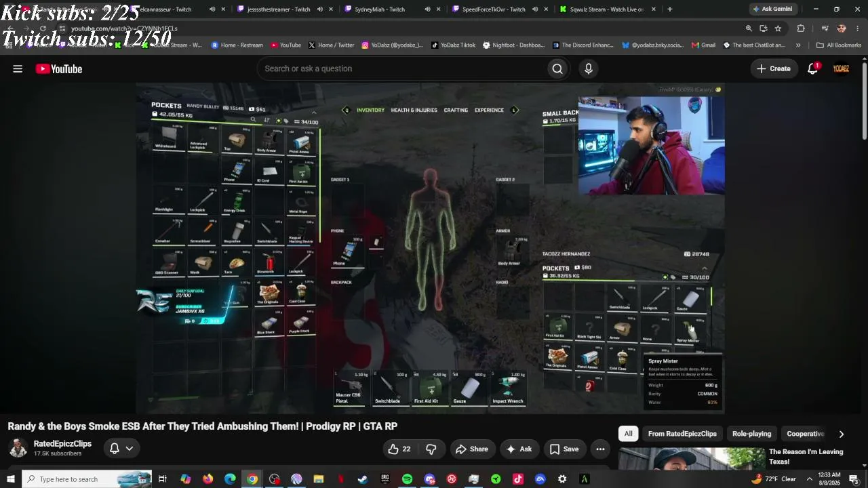The width and height of the screenshot is (868, 488).
Task: Click the Impact Wrench hotbar slot
Action: tap(508, 388)
